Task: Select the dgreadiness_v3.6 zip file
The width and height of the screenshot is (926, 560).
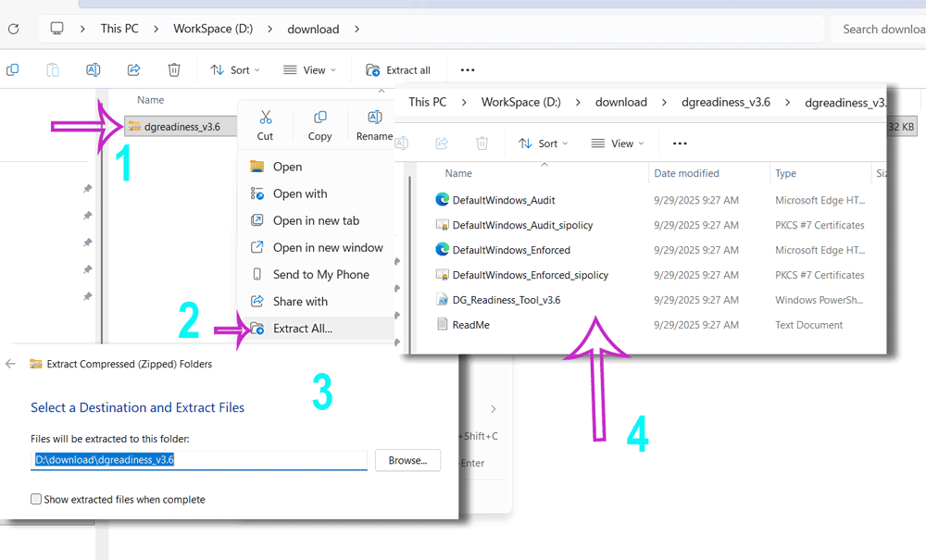Action: [181, 126]
